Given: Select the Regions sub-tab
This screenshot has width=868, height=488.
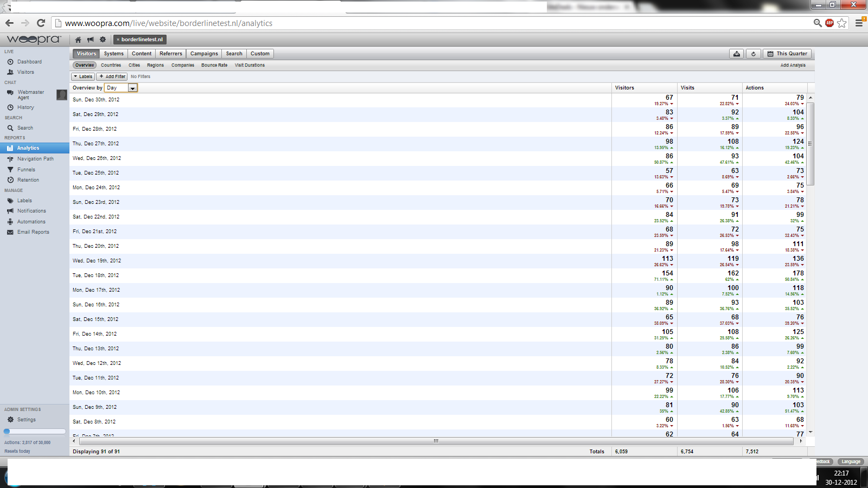Looking at the screenshot, I should [155, 65].
